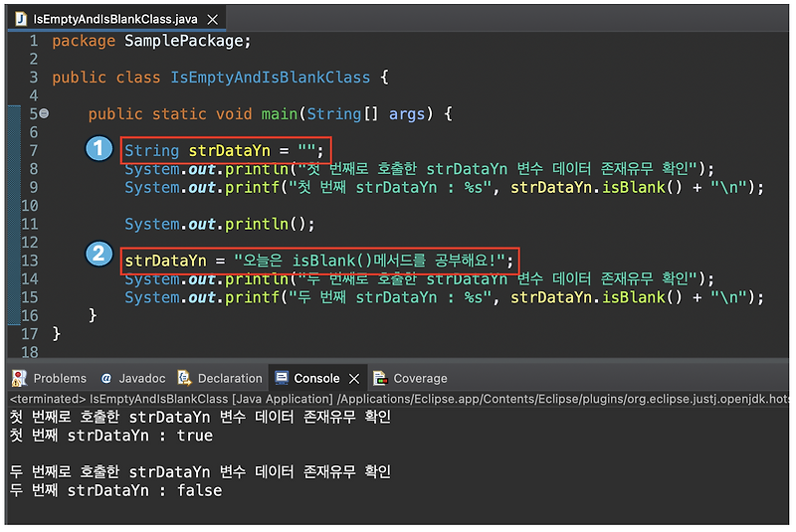Click the 'System.out.println();' line 11
This screenshot has width=796, height=532.
219,224
